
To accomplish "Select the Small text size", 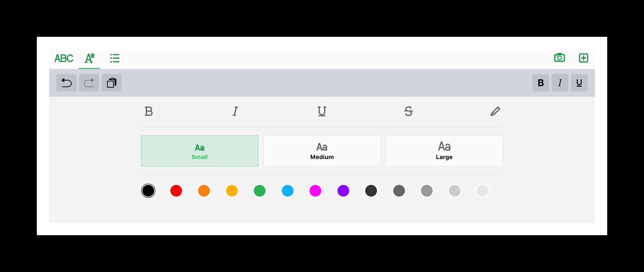I will pos(200,151).
